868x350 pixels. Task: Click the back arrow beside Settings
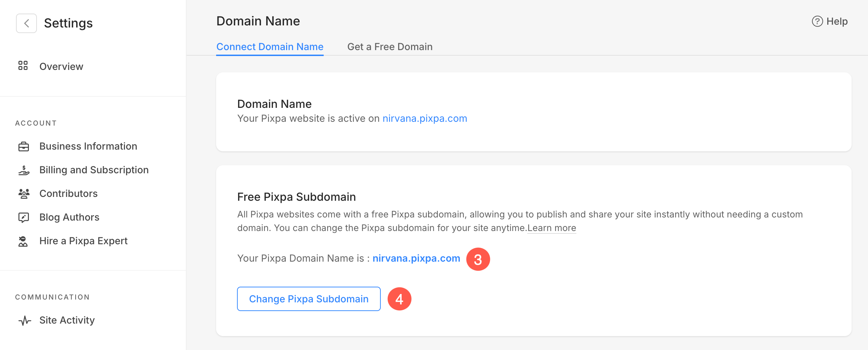click(x=26, y=23)
